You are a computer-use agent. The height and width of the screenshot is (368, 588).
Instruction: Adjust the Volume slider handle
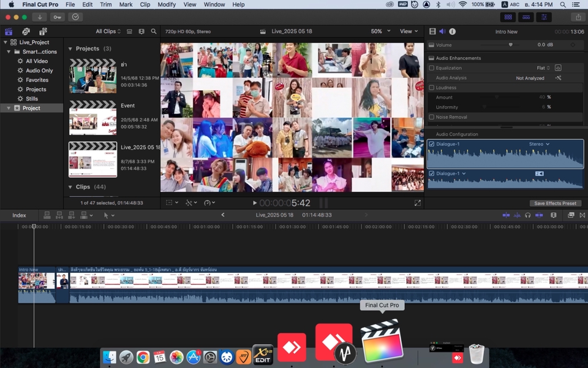[510, 45]
